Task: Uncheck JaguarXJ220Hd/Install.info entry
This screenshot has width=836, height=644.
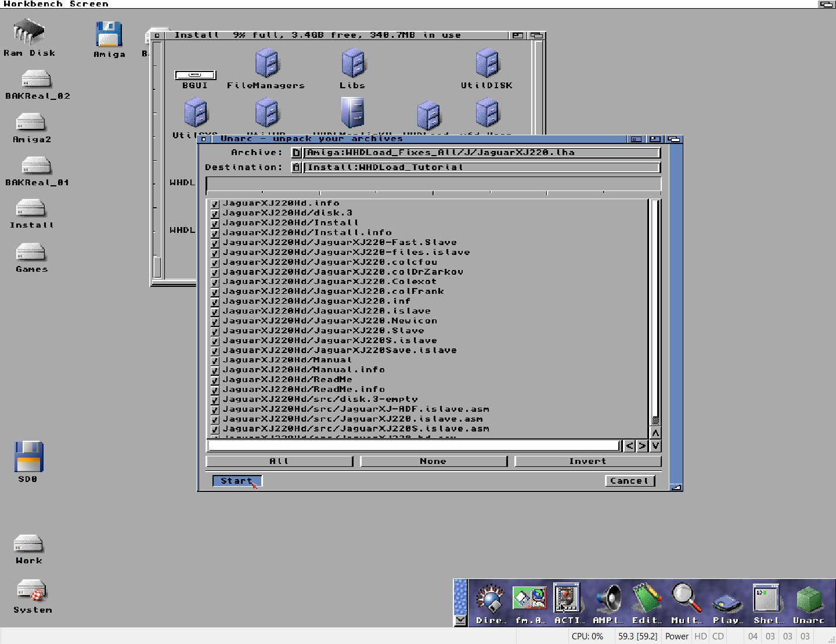Action: (x=215, y=233)
